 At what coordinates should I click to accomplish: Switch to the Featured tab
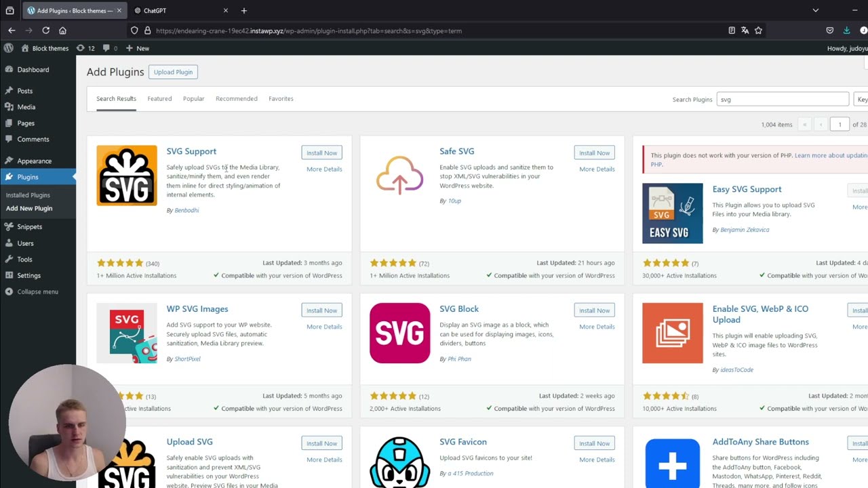coord(159,99)
